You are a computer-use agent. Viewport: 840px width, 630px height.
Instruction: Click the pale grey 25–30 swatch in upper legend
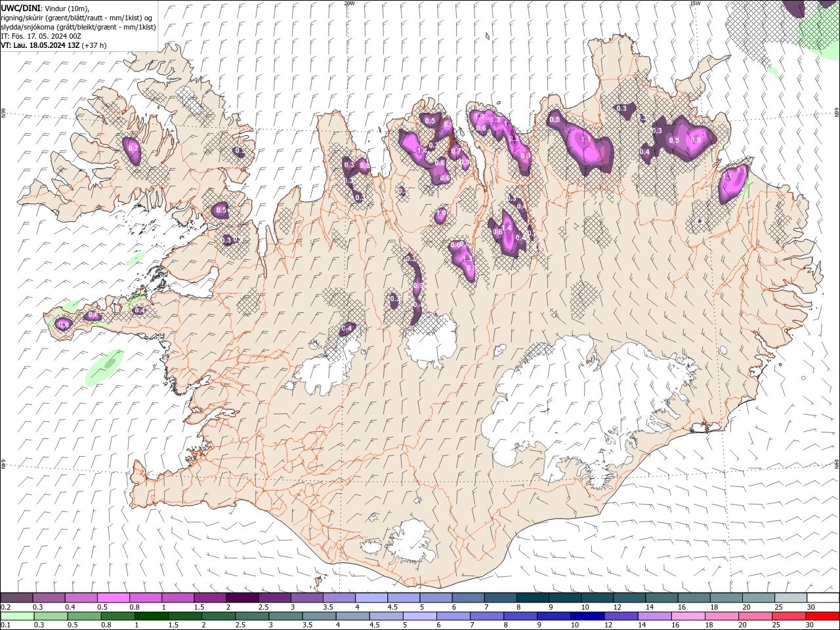click(791, 597)
